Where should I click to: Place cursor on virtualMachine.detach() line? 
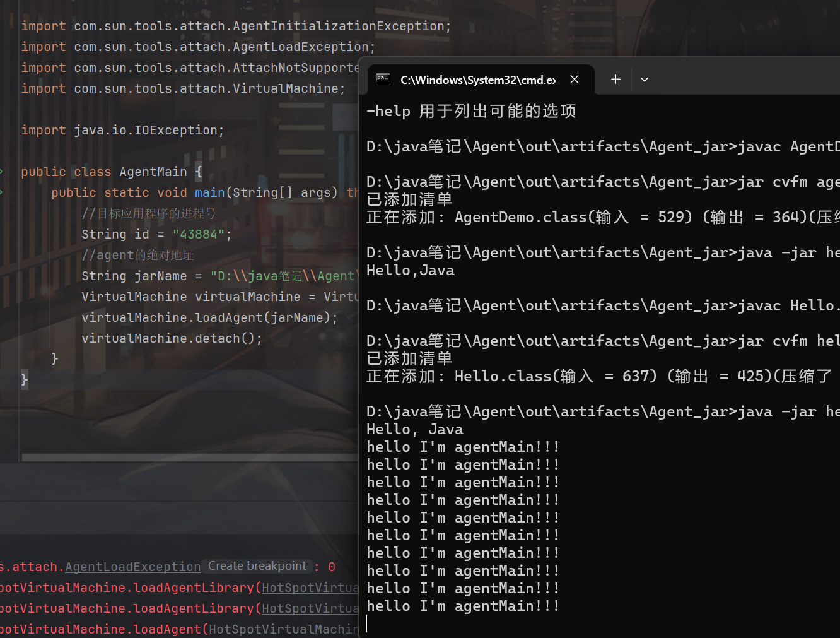(172, 338)
